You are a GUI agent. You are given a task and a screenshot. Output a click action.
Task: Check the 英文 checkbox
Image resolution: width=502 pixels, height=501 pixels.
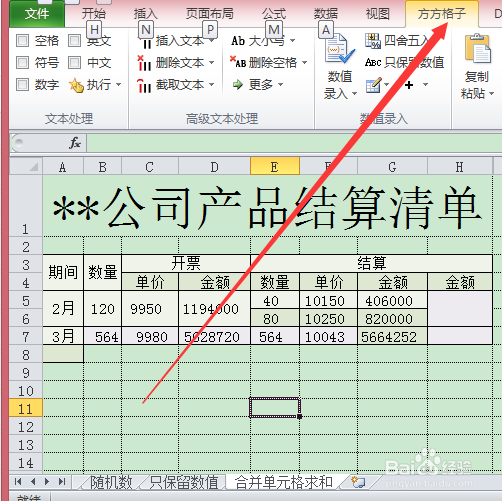click(75, 41)
